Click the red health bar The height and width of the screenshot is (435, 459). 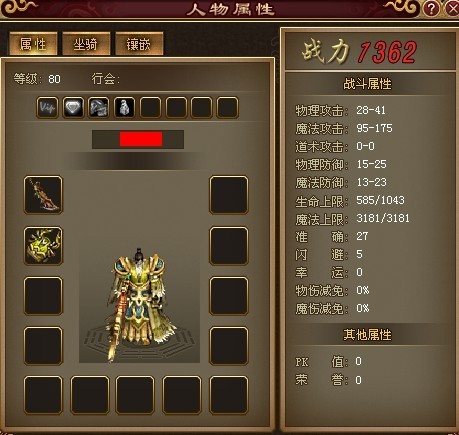pos(141,139)
